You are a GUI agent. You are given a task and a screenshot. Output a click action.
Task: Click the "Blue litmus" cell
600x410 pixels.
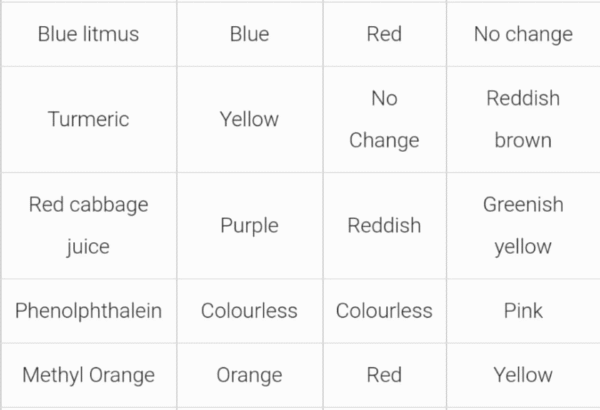pyautogui.click(x=88, y=34)
